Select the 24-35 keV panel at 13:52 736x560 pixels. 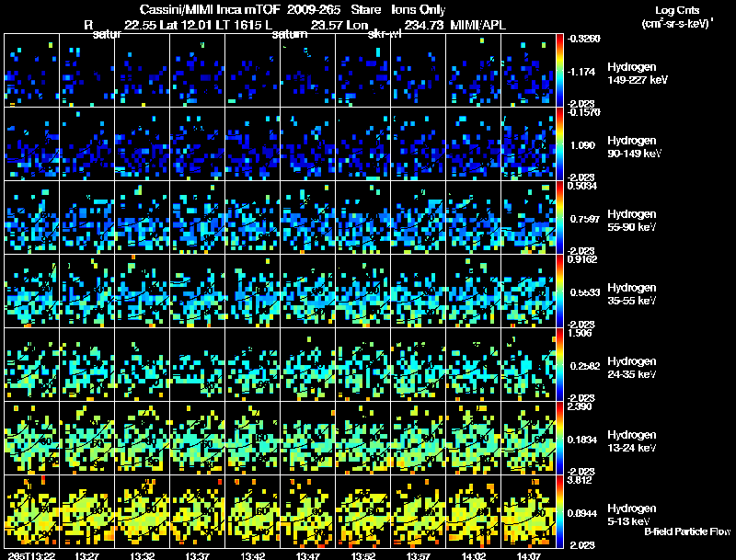(362, 365)
